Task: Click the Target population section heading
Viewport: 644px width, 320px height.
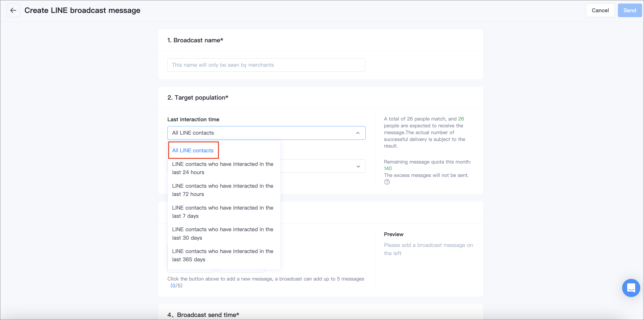Action: (198, 98)
